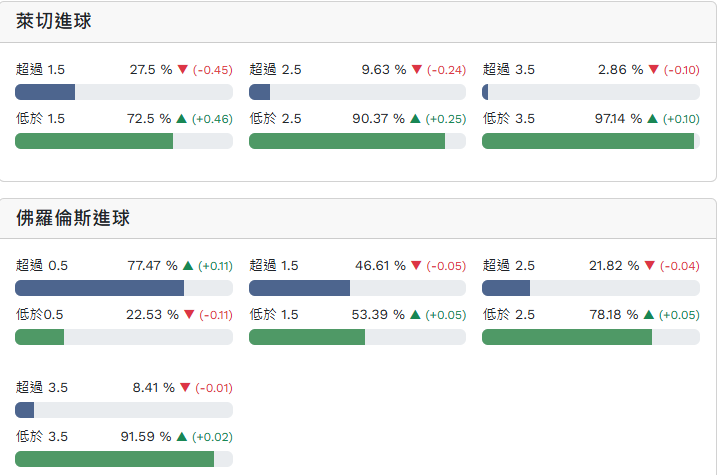Image resolution: width=718 pixels, height=475 pixels.
Task: Click green up arrow beside 佛羅倫斯 低於 3.5
Action: 182,436
